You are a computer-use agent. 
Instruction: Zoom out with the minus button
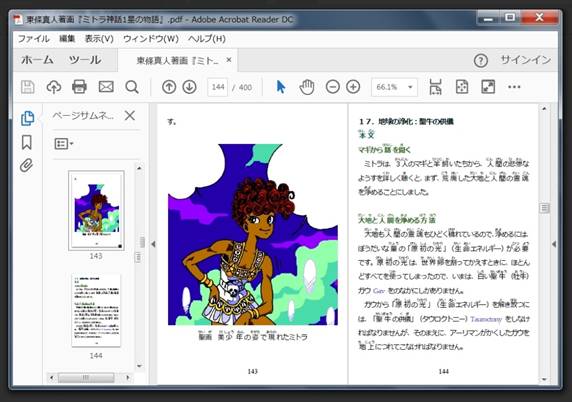[x=333, y=87]
